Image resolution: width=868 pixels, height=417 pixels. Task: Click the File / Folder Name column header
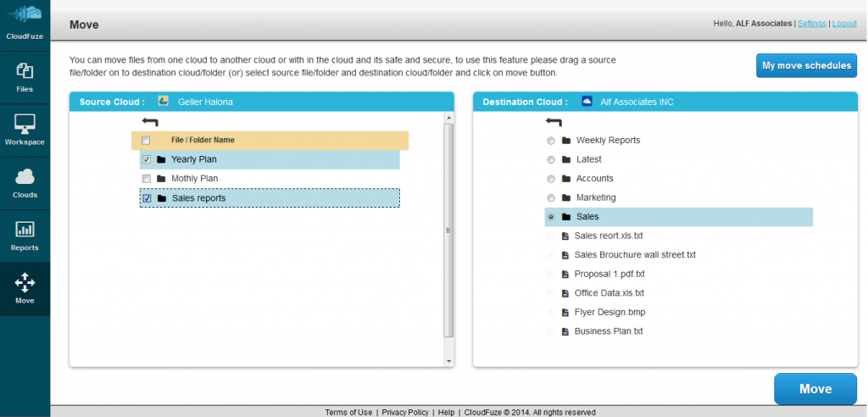203,140
